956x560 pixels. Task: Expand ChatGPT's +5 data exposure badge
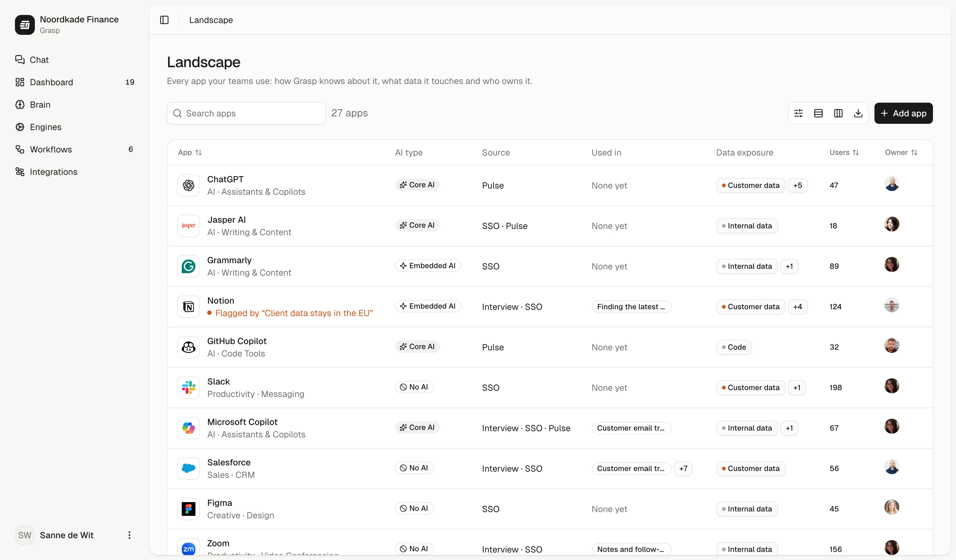point(797,185)
